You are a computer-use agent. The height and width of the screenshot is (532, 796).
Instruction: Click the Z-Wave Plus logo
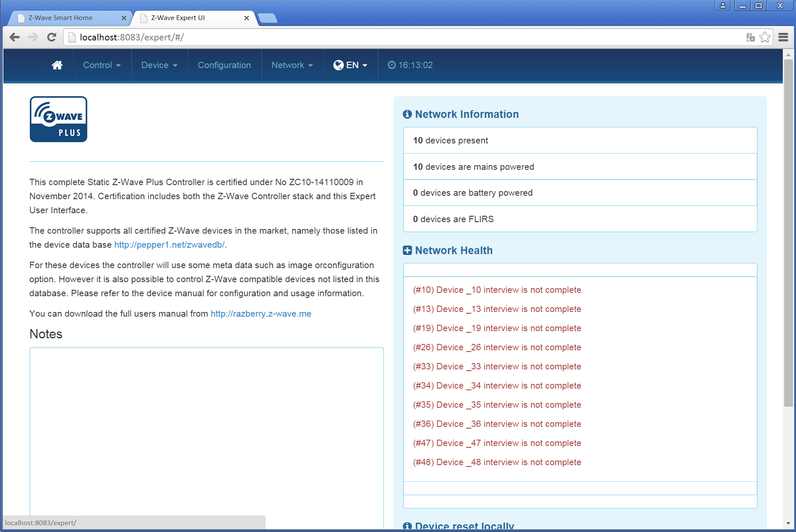point(58,119)
